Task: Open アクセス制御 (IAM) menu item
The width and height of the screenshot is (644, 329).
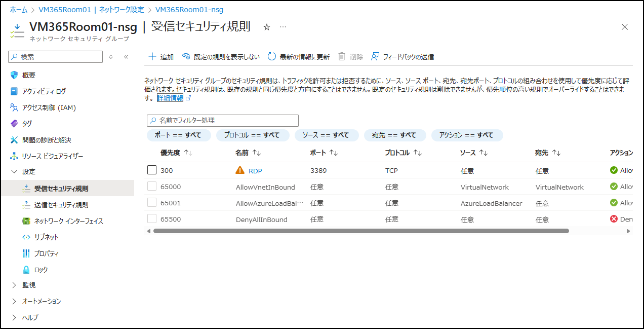Action: (49, 107)
